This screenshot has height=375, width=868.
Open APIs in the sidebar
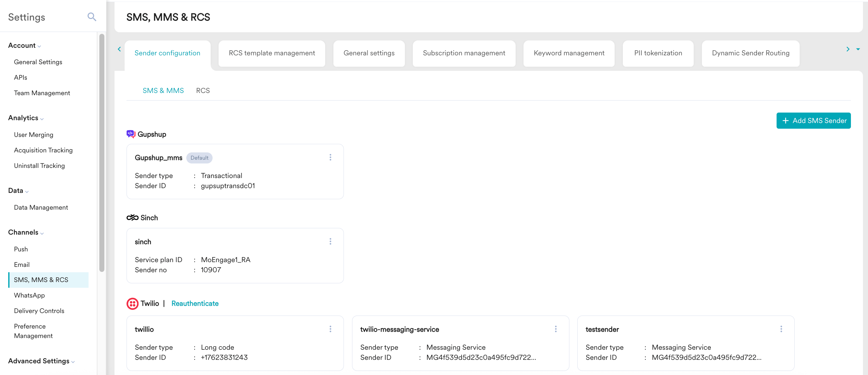coord(21,77)
